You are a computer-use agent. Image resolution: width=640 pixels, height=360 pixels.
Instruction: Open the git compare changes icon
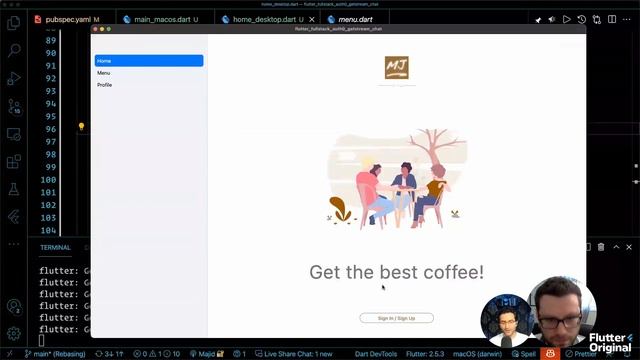[x=597, y=19]
